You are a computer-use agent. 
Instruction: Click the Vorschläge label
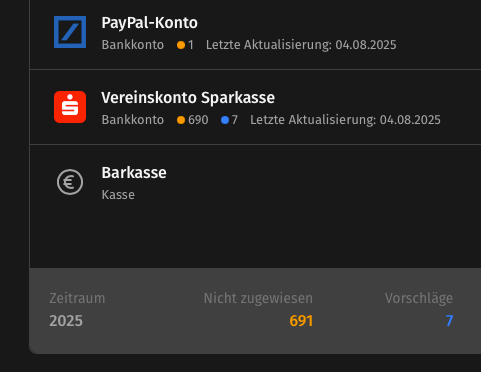coord(419,298)
